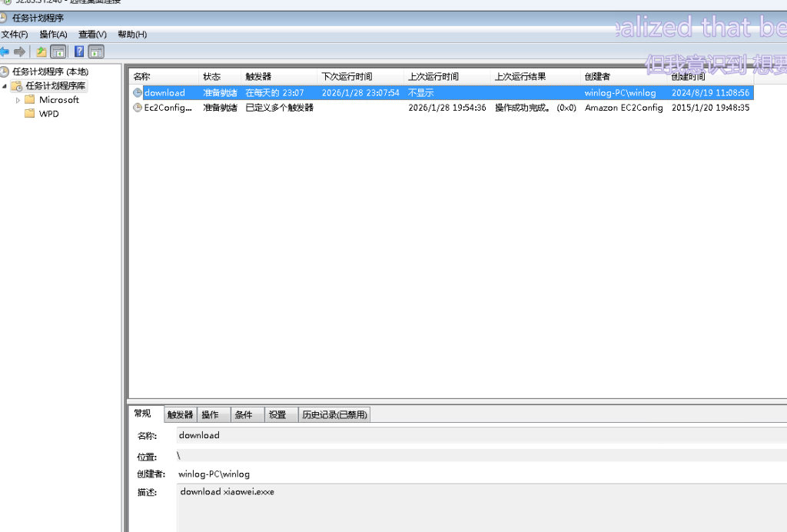Click the Back arrow toolbar icon
The image size is (787, 532).
(x=5, y=52)
